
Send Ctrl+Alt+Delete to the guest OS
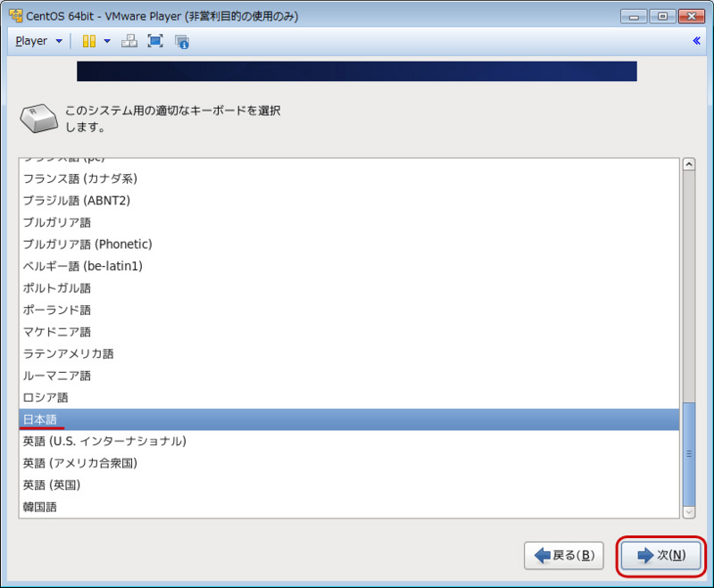tap(130, 41)
